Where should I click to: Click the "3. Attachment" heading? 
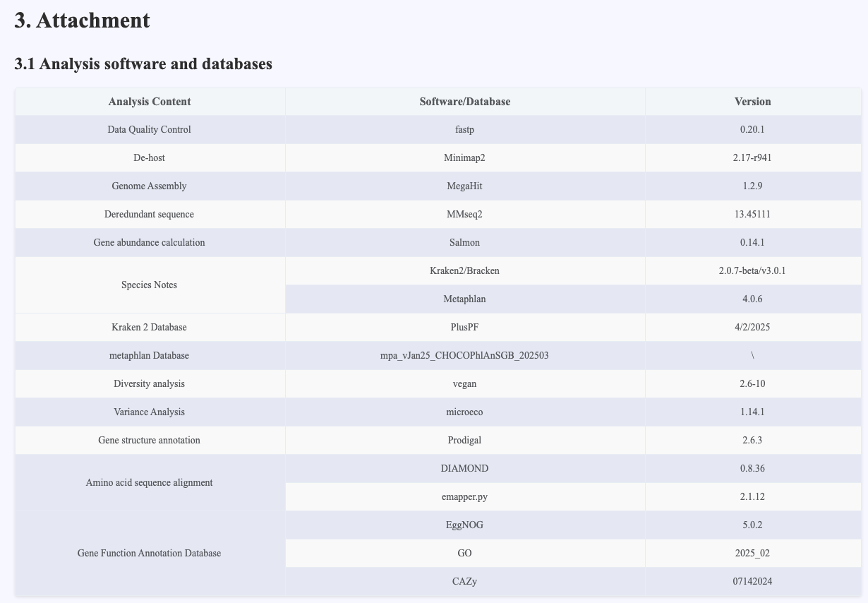82,20
